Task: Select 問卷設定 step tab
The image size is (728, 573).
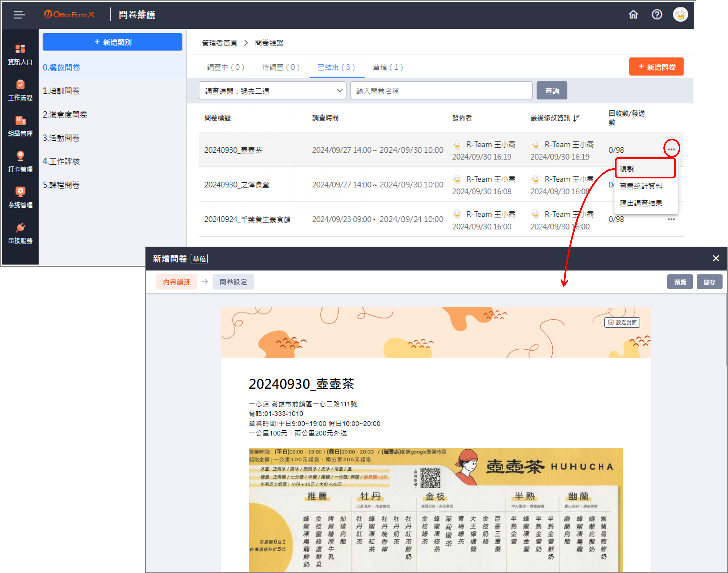Action: [233, 282]
